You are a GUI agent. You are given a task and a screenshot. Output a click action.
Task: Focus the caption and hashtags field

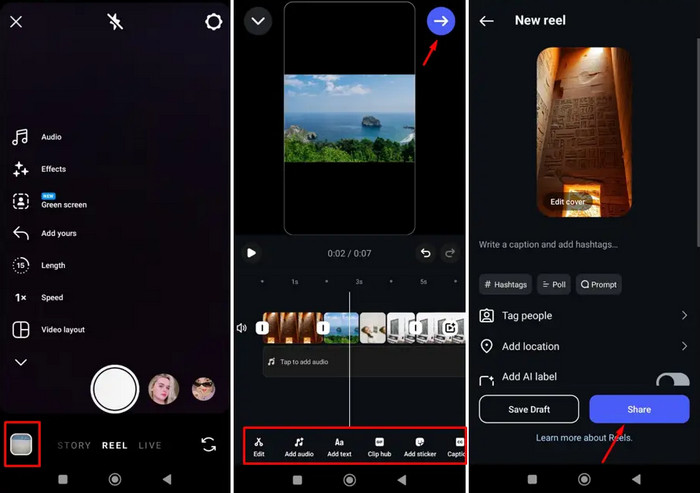[548, 244]
